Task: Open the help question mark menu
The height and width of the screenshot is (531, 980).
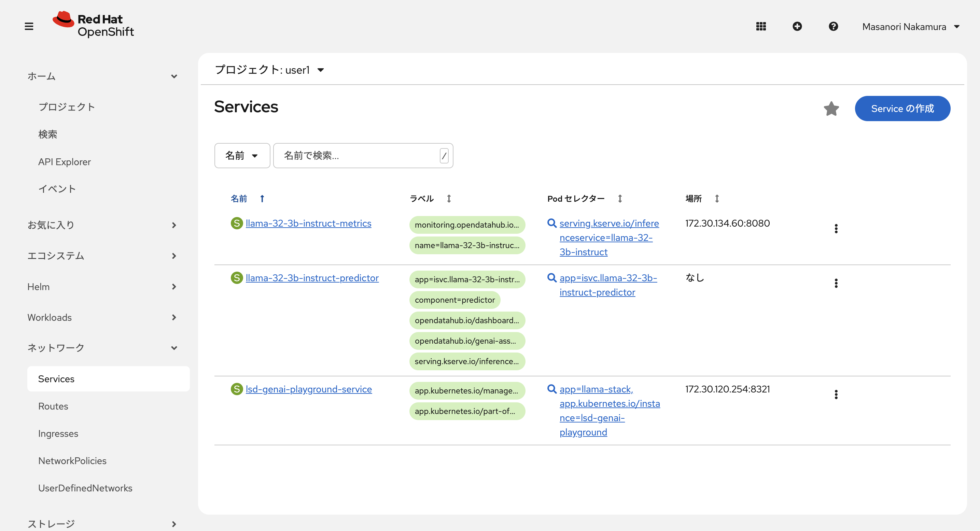Action: click(x=833, y=26)
